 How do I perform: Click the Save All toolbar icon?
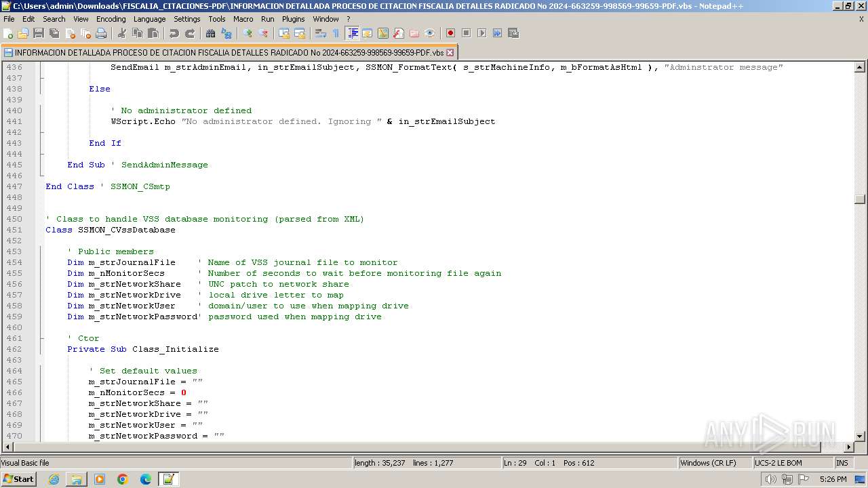coord(54,33)
